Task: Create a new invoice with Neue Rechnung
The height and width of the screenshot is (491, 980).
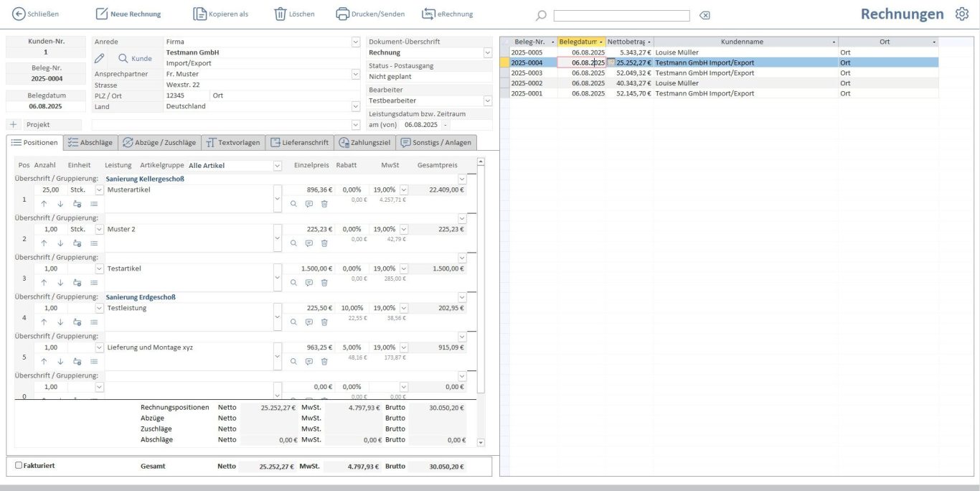Action: (x=128, y=14)
